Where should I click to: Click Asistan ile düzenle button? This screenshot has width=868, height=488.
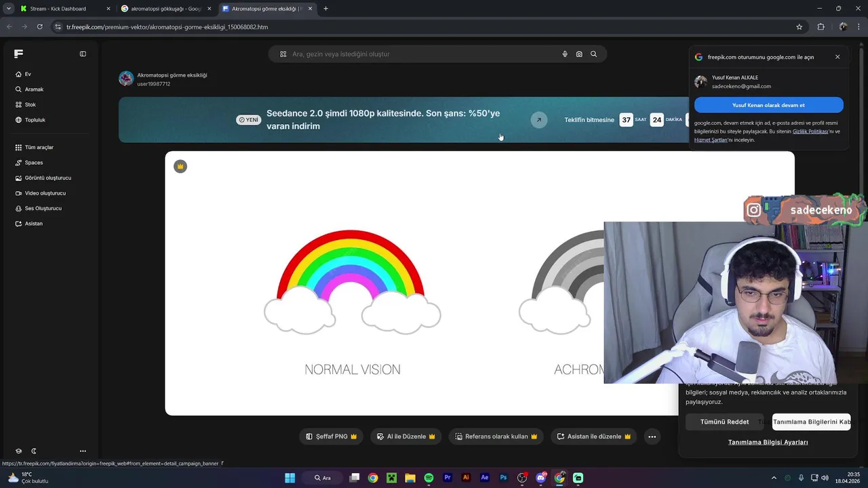coord(593,436)
